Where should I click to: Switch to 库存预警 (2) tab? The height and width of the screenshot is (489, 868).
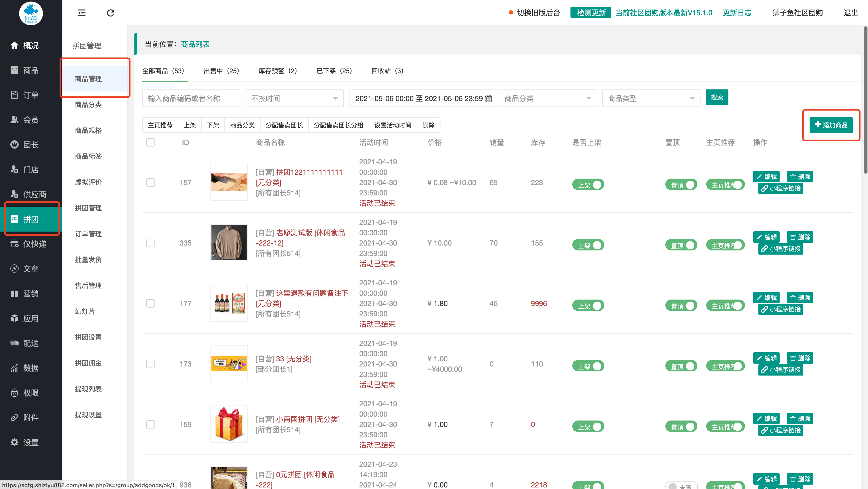(x=278, y=71)
